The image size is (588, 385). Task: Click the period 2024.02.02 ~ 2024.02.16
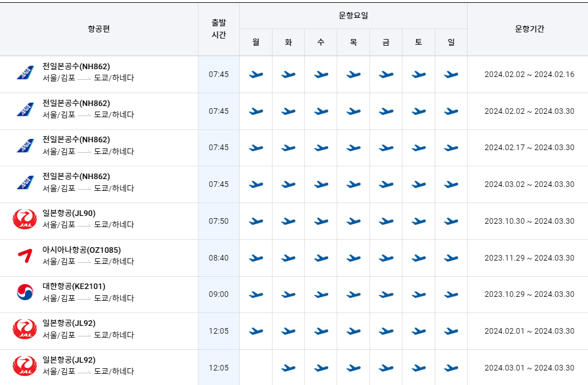[x=529, y=74]
